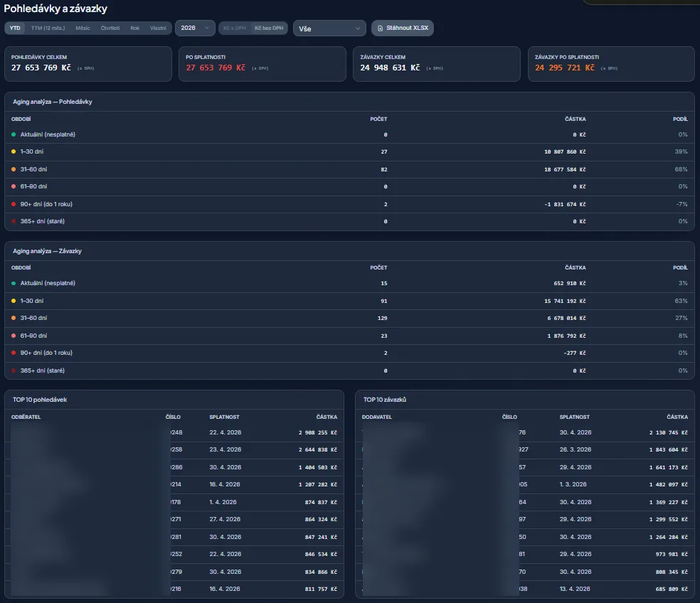This screenshot has width=700, height=603.
Task: Click orange dot beside 31–60 dní in Pohledávky
Action: pyautogui.click(x=14, y=169)
